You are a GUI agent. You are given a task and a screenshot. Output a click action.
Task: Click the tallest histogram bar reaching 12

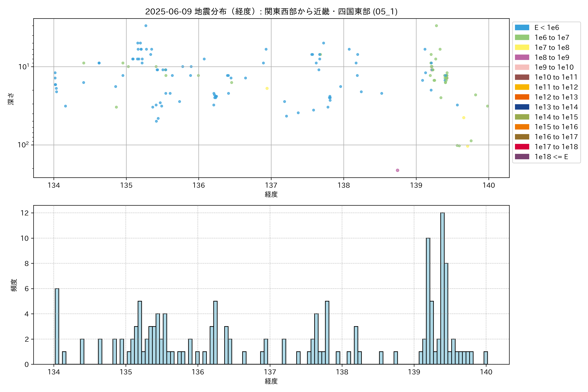[x=442, y=287]
